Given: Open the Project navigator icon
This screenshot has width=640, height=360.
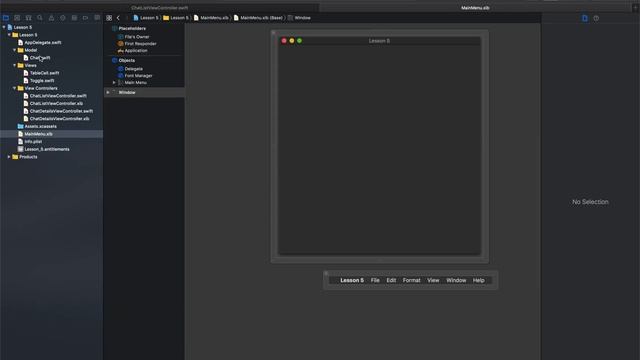Looking at the screenshot, I should 6,18.
